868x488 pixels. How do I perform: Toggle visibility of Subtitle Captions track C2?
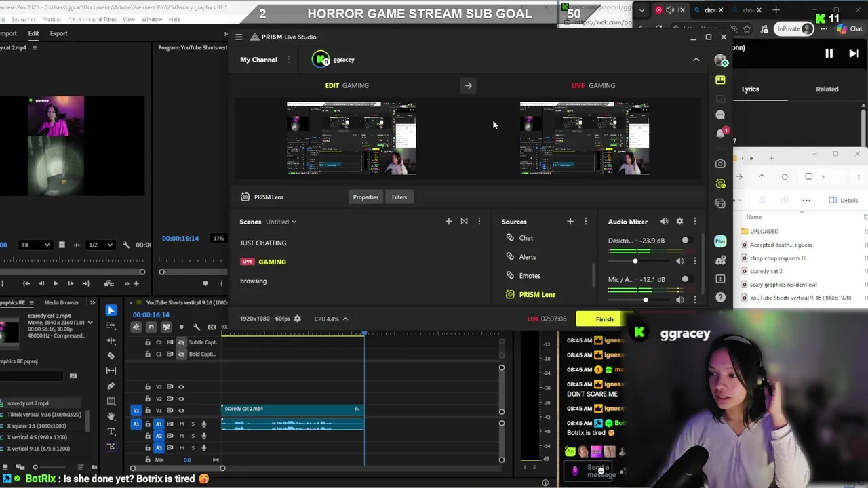click(181, 342)
